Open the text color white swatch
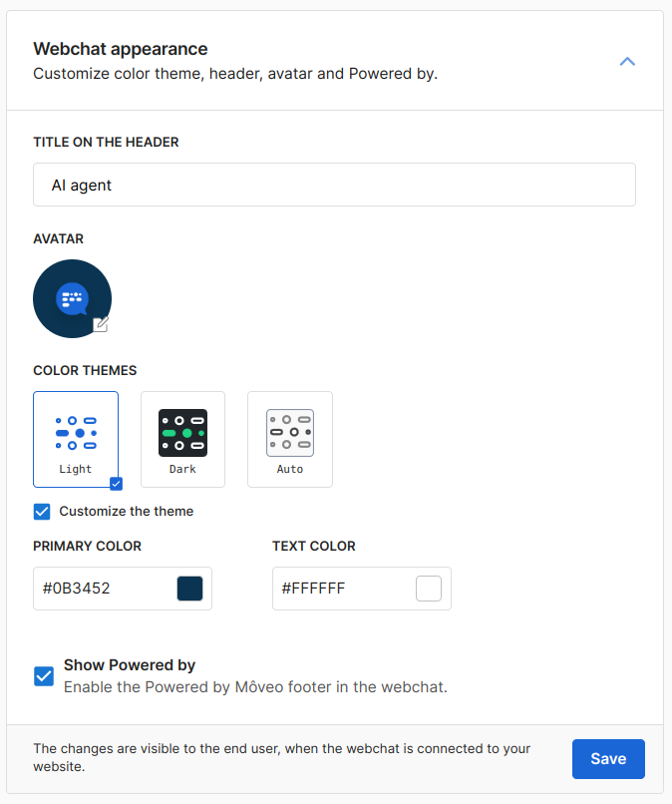Image resolution: width=672 pixels, height=804 pixels. pos(429,589)
